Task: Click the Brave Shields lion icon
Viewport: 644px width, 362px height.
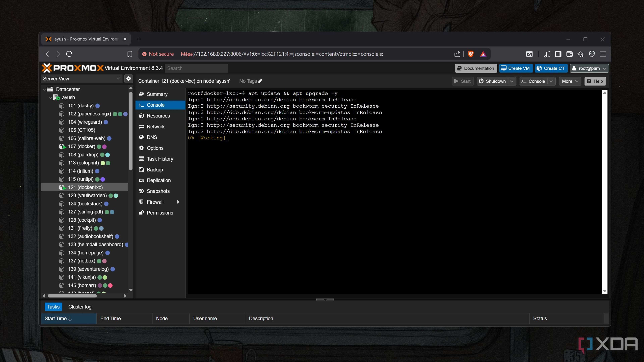Action: pyautogui.click(x=470, y=54)
